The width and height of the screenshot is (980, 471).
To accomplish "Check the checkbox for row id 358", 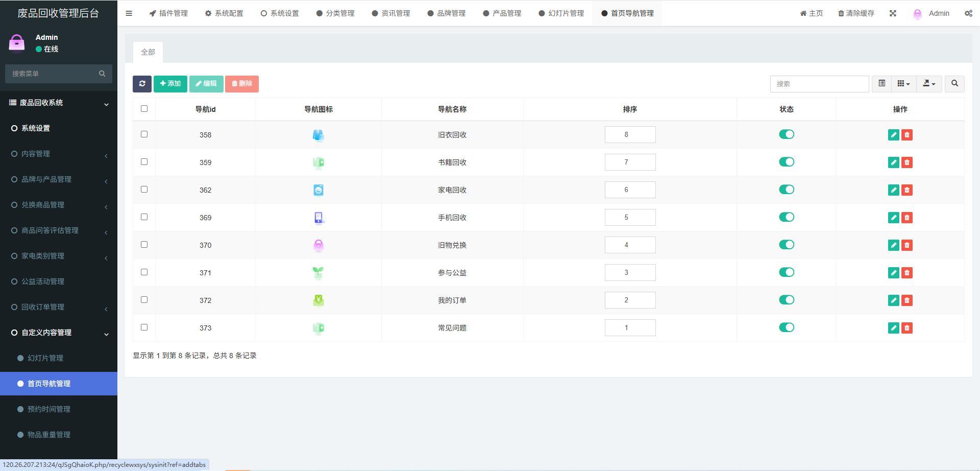I will click(144, 134).
